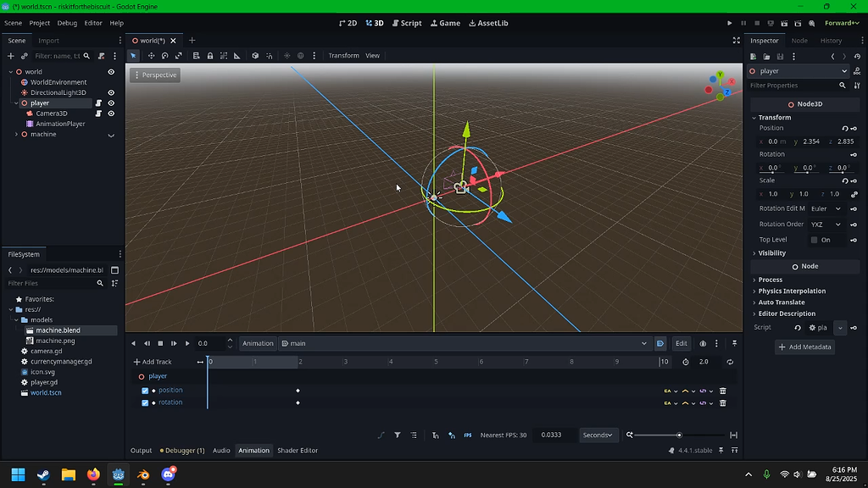Click distraction free mode expand icon
This screenshot has width=868, height=488.
pyautogui.click(x=737, y=41)
